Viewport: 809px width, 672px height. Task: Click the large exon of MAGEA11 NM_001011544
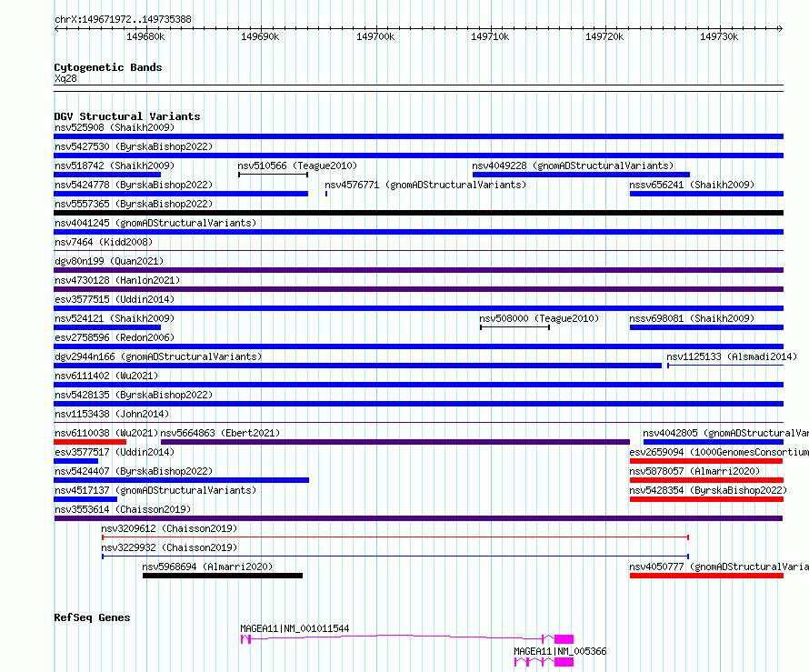point(564,639)
